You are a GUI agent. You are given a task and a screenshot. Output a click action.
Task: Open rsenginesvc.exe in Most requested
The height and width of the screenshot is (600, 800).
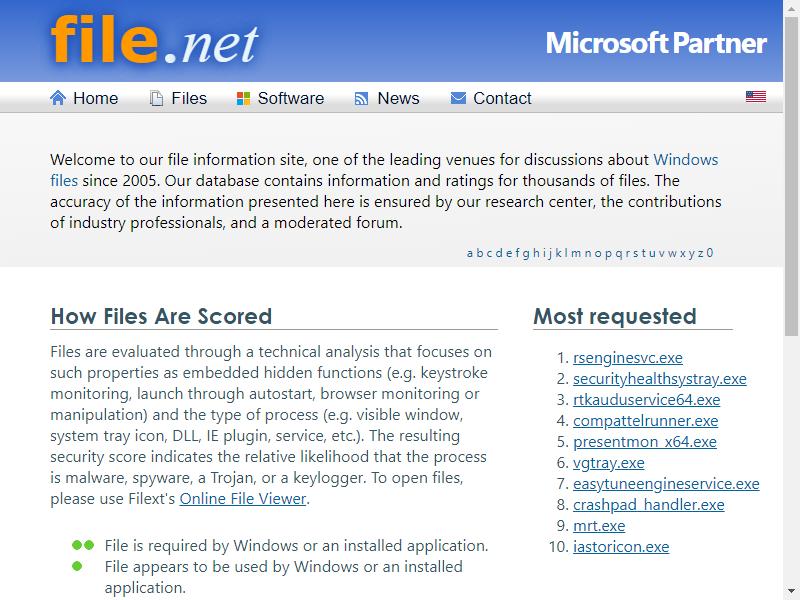628,358
